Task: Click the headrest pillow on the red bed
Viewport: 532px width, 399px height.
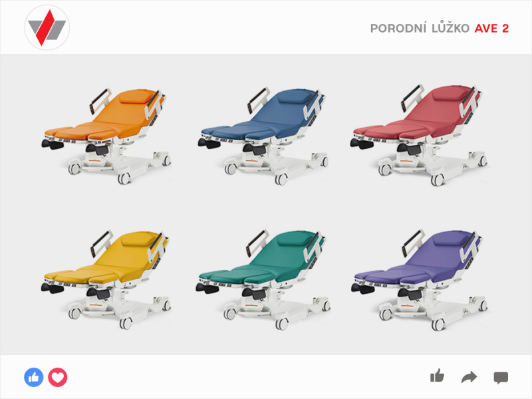Action: (448, 93)
